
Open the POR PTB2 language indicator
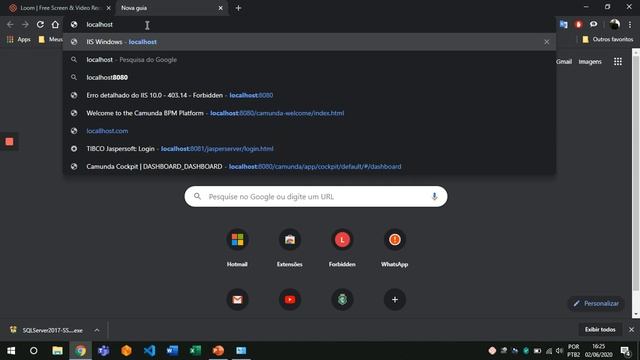573,351
